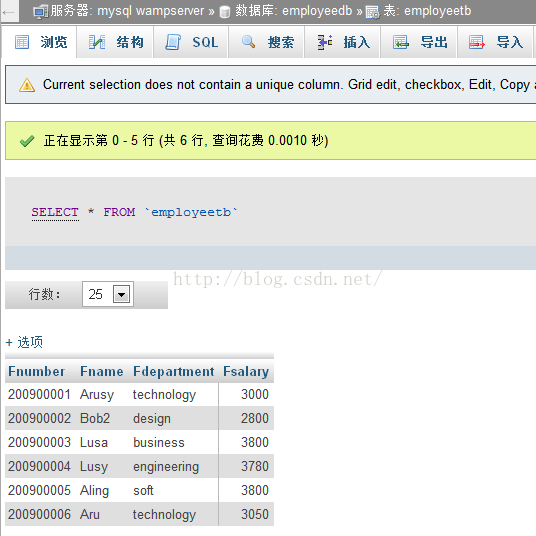This screenshot has height=536, width=536.
Task: Click the Browse tab table icon
Action: (x=22, y=42)
